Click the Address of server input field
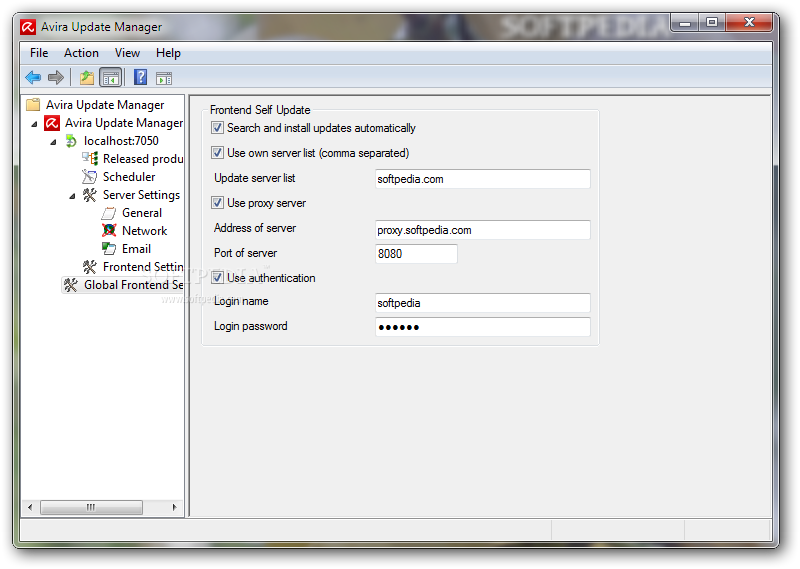 pyautogui.click(x=483, y=230)
